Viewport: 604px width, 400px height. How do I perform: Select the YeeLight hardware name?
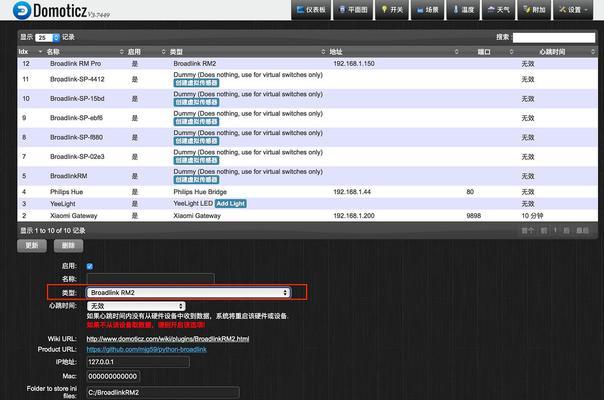(x=63, y=204)
